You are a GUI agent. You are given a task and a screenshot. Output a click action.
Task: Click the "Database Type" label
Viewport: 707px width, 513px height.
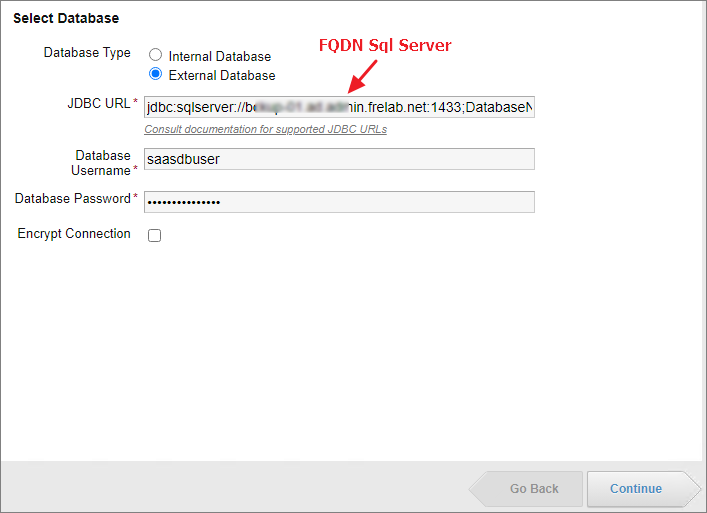click(x=87, y=53)
